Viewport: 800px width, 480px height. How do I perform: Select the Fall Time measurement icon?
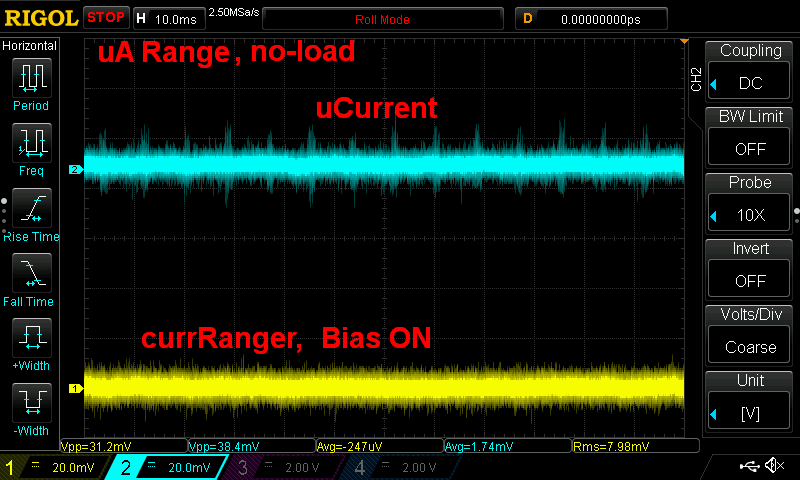tap(32, 273)
